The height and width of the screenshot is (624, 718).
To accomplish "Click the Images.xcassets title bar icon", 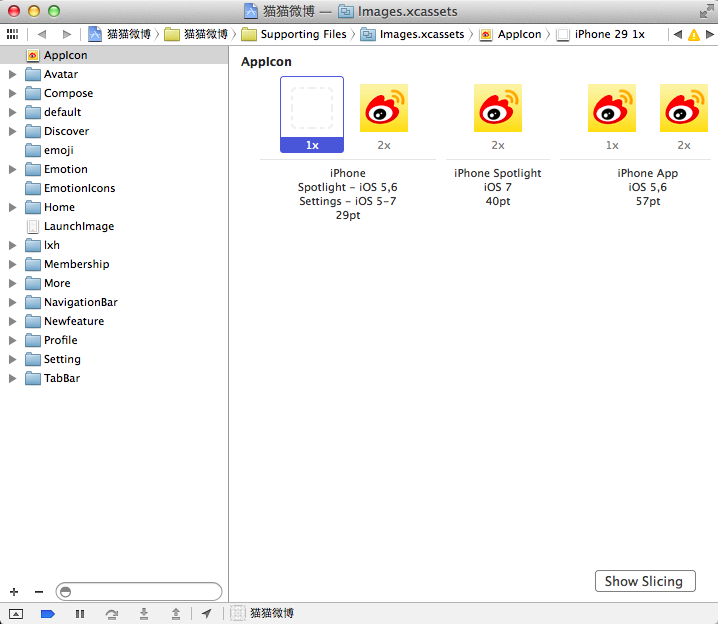I will (346, 11).
